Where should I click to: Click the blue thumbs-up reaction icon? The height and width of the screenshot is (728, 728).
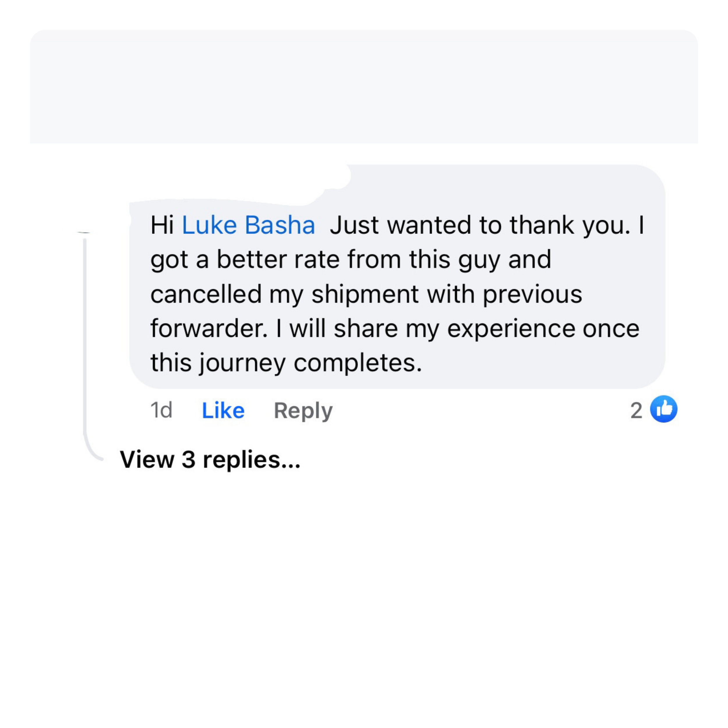(x=664, y=409)
